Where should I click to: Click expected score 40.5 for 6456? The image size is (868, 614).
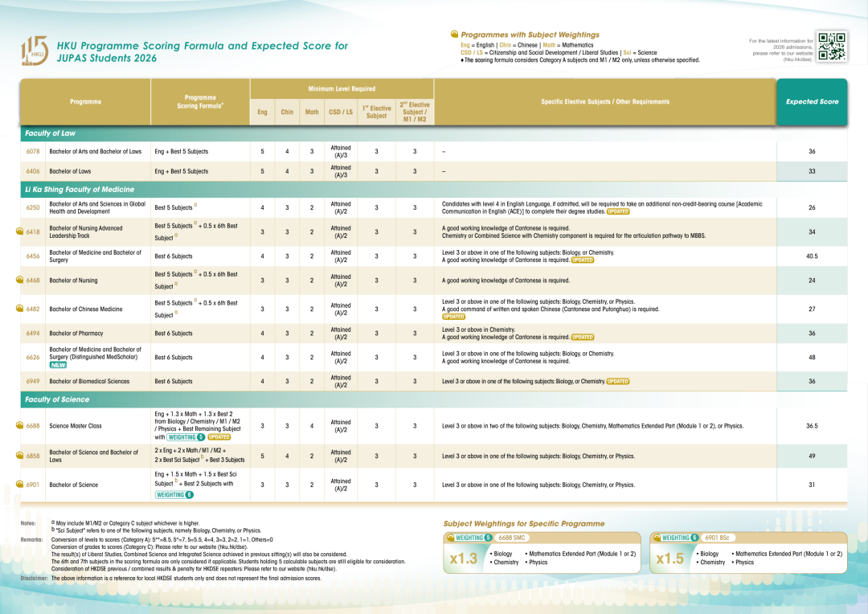click(812, 256)
